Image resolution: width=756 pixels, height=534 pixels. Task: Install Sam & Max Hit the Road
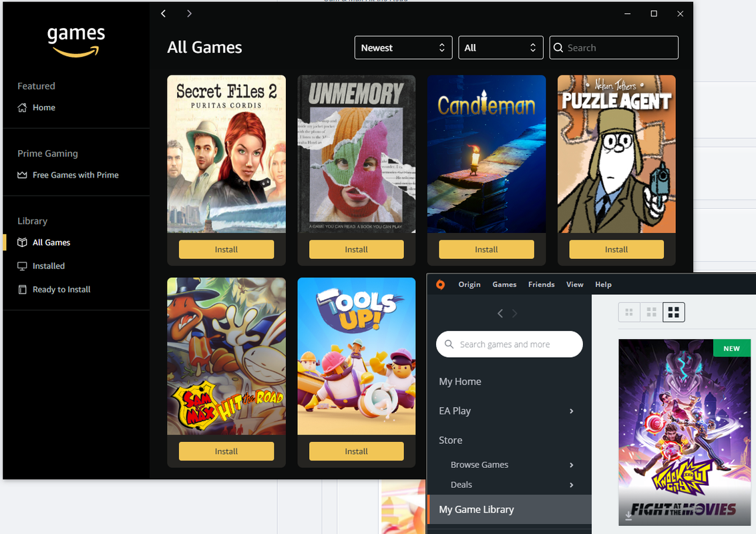(226, 452)
